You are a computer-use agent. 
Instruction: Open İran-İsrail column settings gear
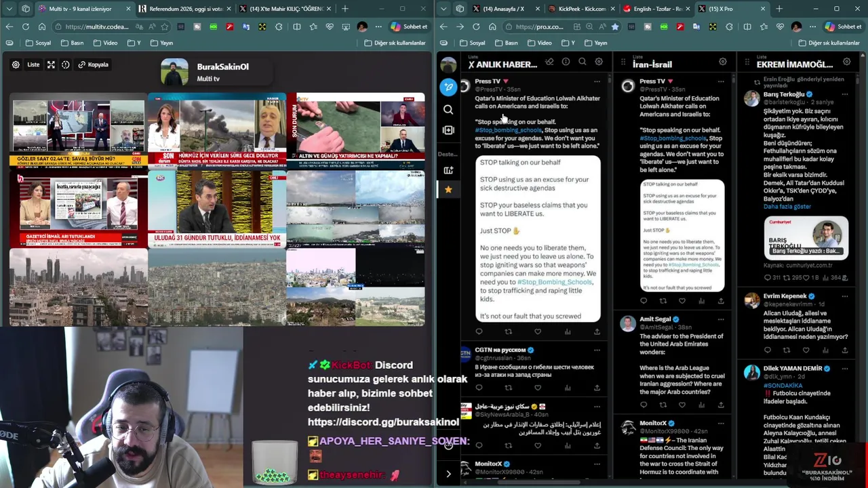tap(723, 62)
